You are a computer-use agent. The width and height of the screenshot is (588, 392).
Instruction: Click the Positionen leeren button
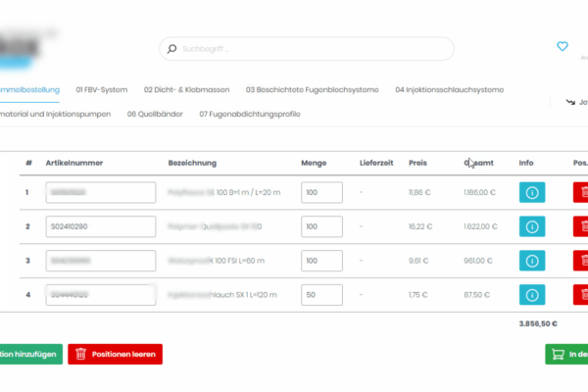(115, 354)
